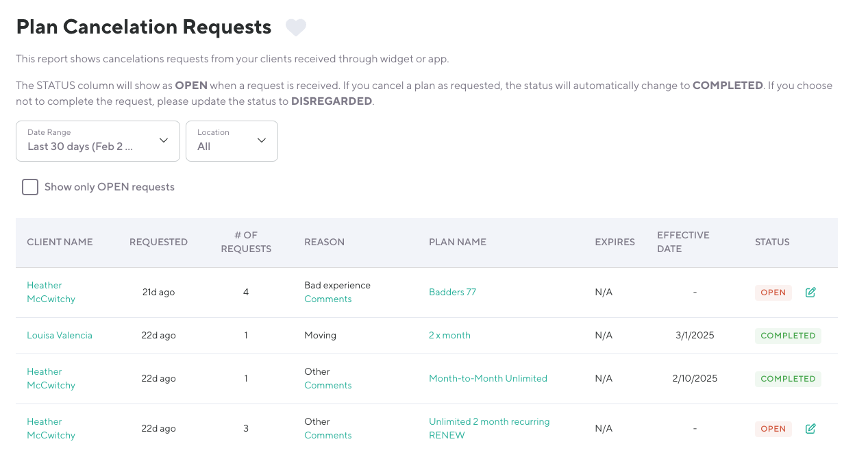868x459 pixels.
Task: Click the EFFECTIVE DATE column header
Action: [x=683, y=242]
